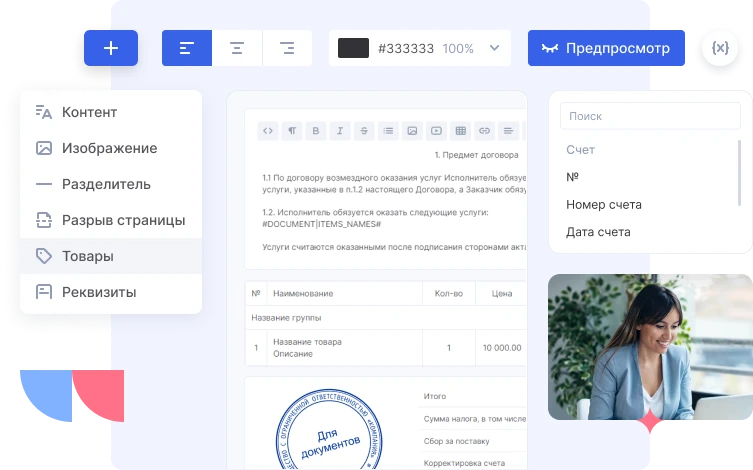Viewport: 753px width, 470px height.
Task: Toggle bold formatting in editor toolbar
Action: pos(316,131)
